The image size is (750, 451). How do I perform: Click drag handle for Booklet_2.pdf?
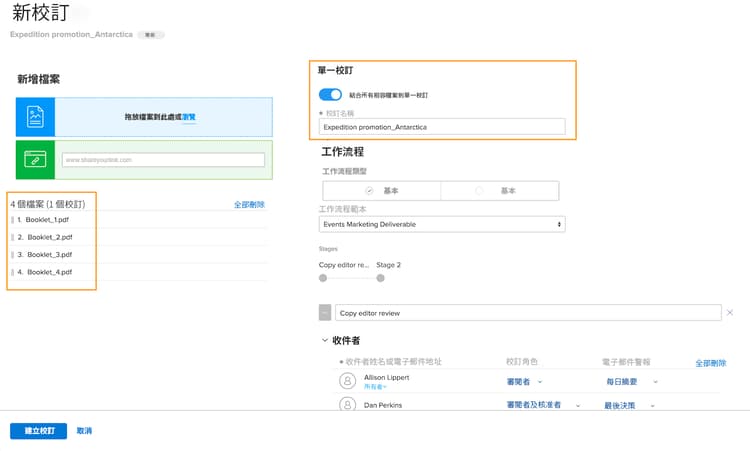point(12,237)
